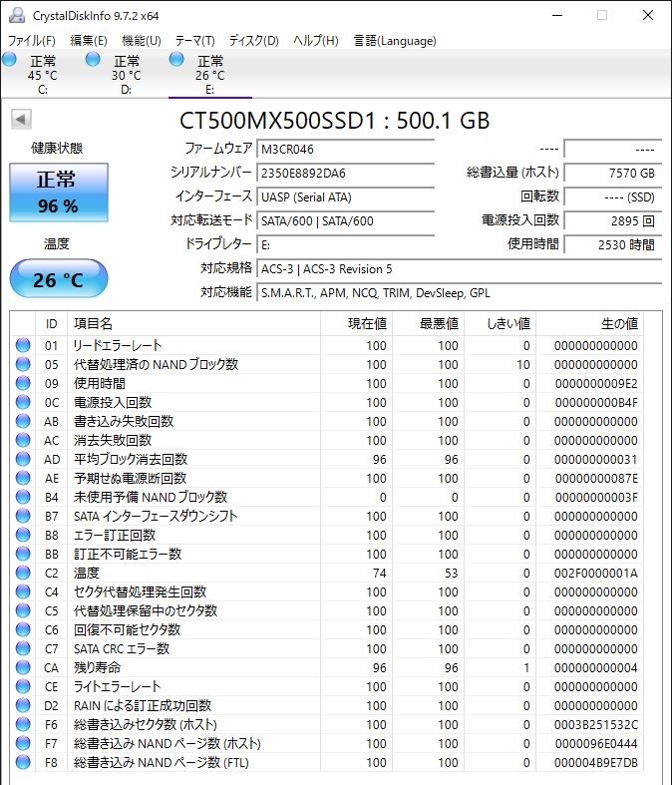Screen dimensions: 672x785
Task: Click the power on count value 2895 回
Action: (x=613, y=220)
